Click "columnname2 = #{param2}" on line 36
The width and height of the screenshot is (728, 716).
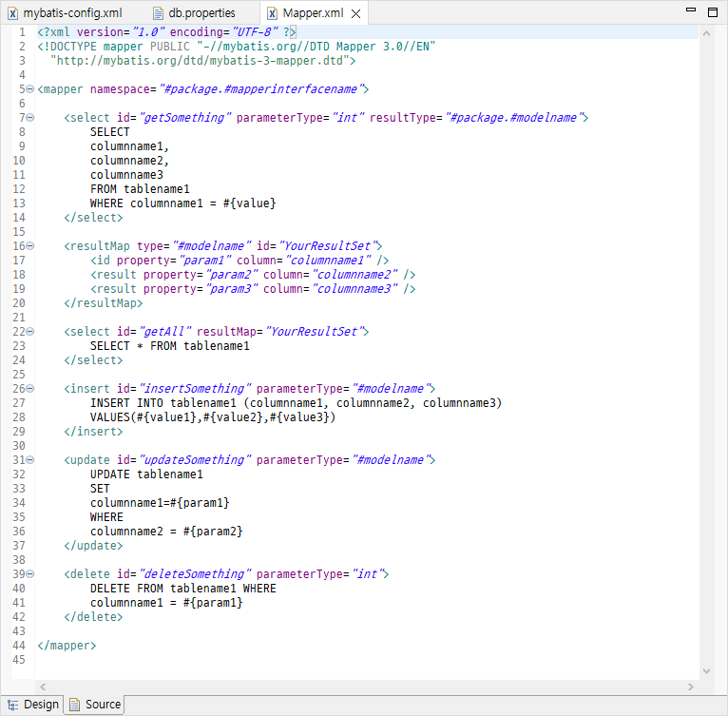166,532
